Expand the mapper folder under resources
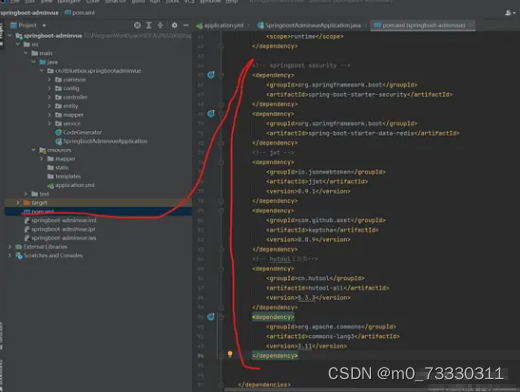Screen dimensions: 520x392 pyautogui.click(x=42, y=159)
